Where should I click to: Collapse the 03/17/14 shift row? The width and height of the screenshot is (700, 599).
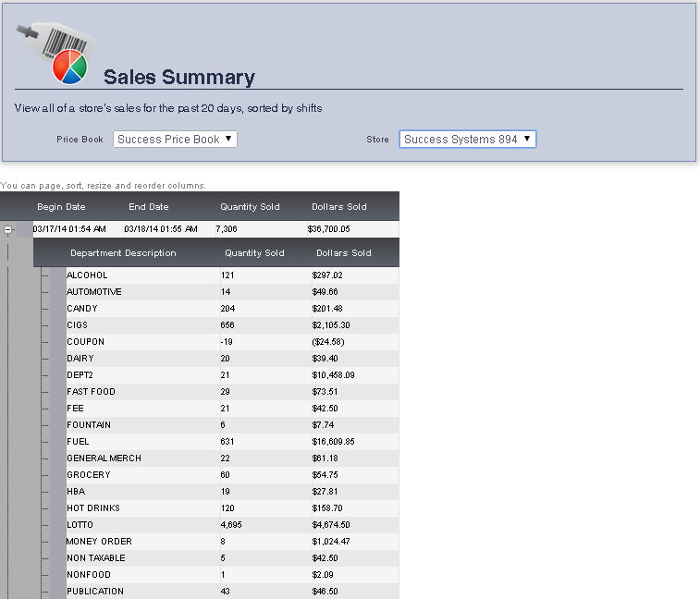(8, 229)
